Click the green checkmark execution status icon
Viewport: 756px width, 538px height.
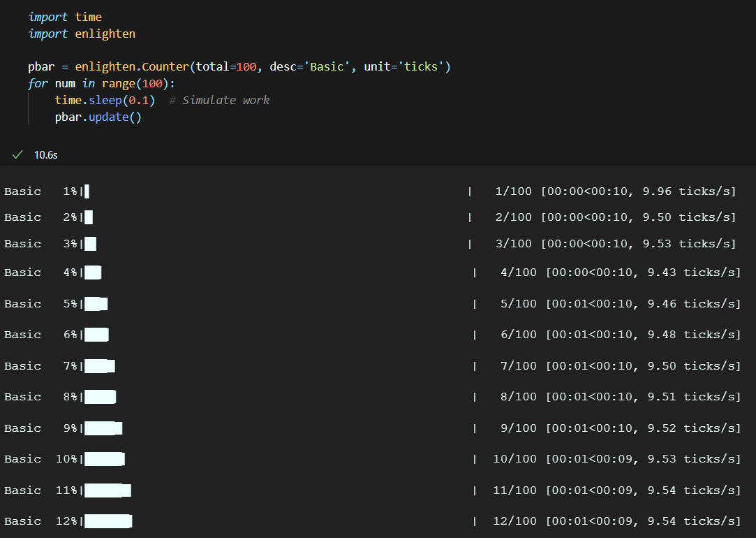17,154
